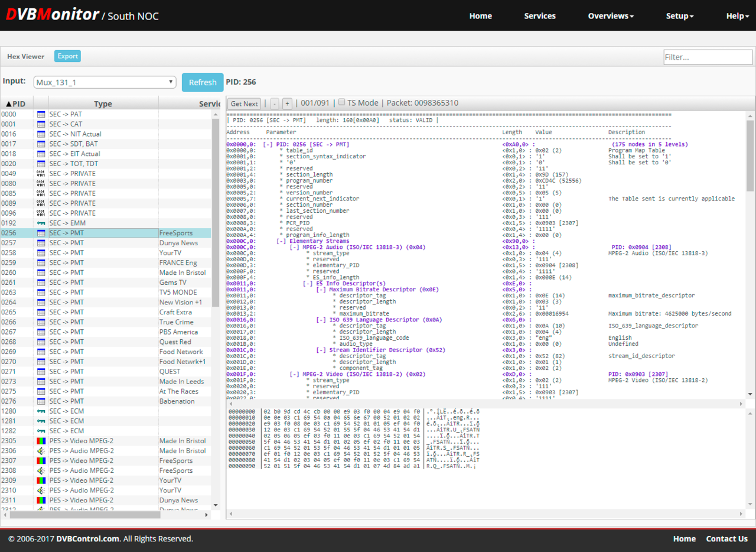Click table icon for PID 0018 EIT Actual
The image size is (756, 552).
tap(41, 154)
